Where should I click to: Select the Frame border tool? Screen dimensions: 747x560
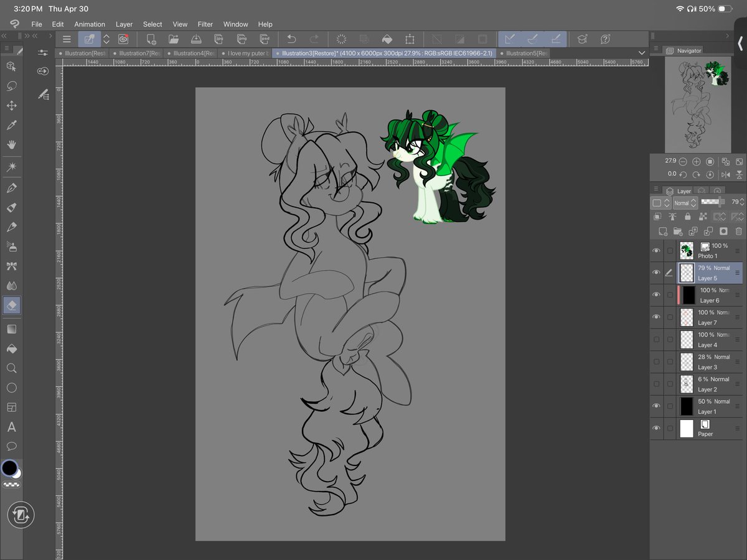click(x=11, y=408)
